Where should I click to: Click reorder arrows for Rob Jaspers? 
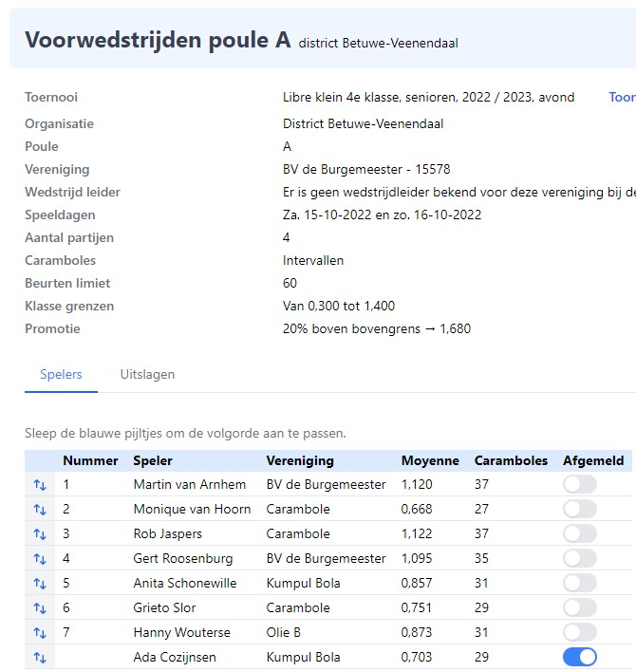point(40,534)
